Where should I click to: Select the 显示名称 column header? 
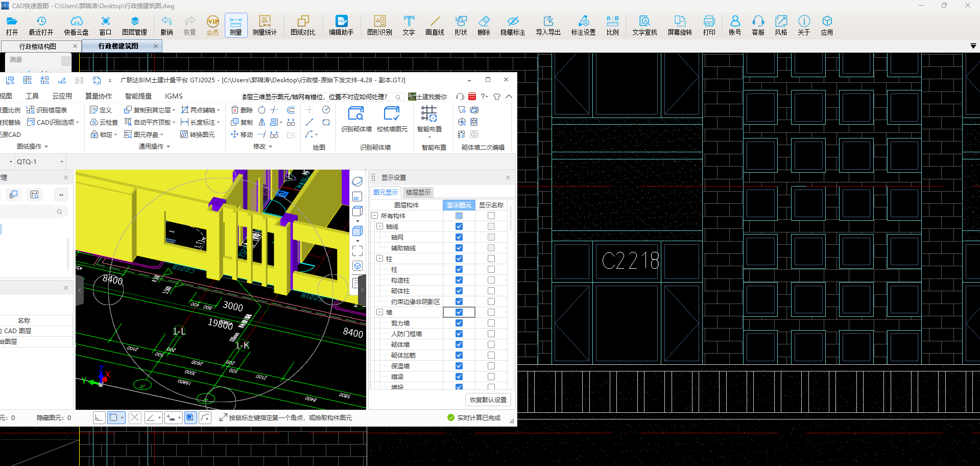491,205
